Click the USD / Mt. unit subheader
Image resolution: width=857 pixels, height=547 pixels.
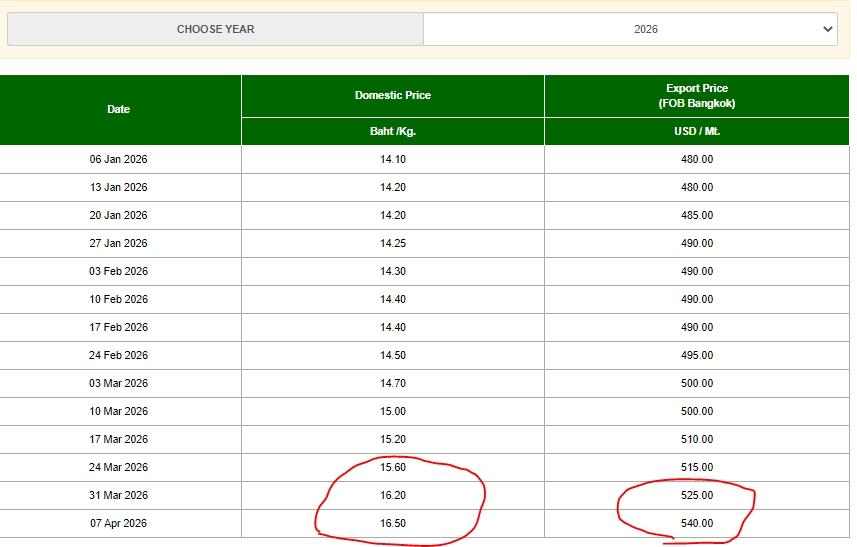pos(696,131)
